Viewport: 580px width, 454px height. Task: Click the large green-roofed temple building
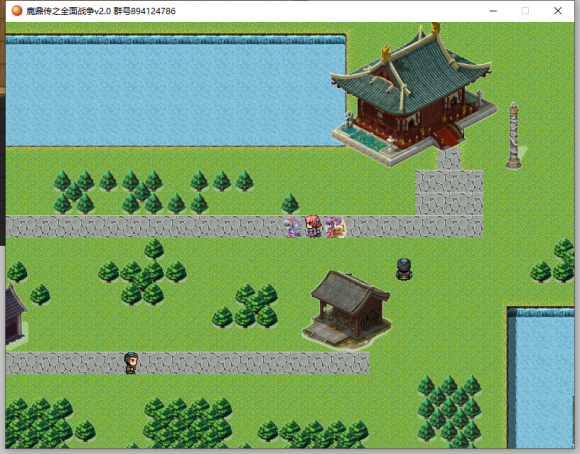[413, 96]
